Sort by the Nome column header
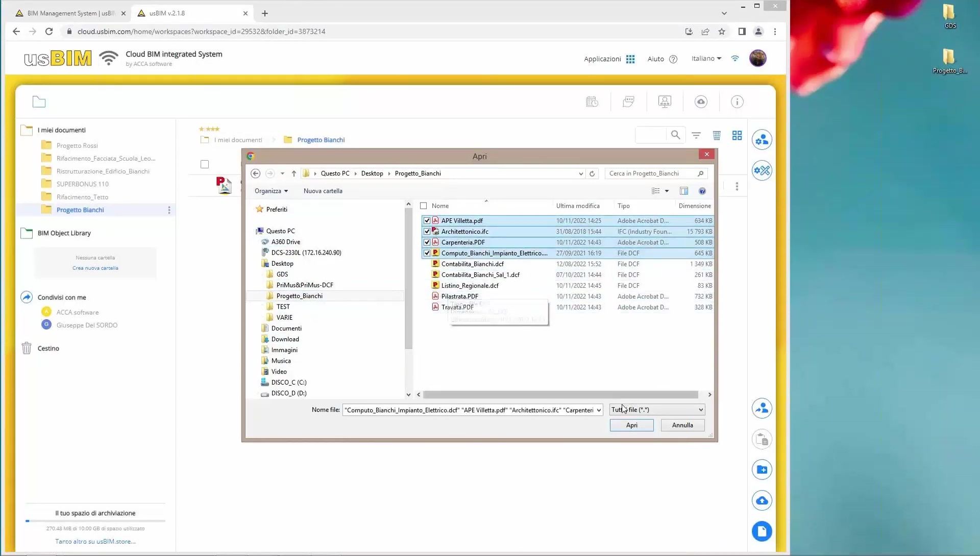This screenshot has height=556, width=980. pyautogui.click(x=440, y=206)
